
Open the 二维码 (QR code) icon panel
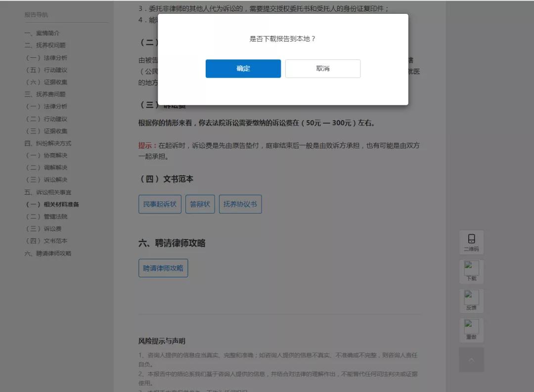click(471, 242)
